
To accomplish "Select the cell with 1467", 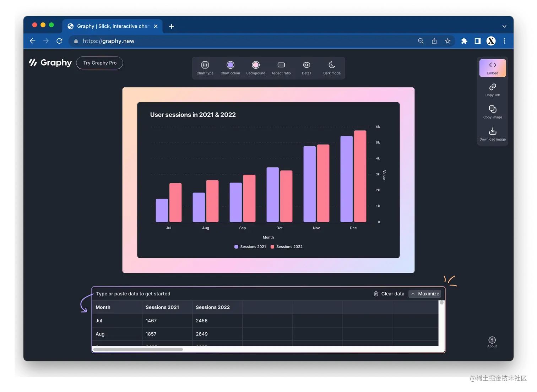I will point(167,321).
